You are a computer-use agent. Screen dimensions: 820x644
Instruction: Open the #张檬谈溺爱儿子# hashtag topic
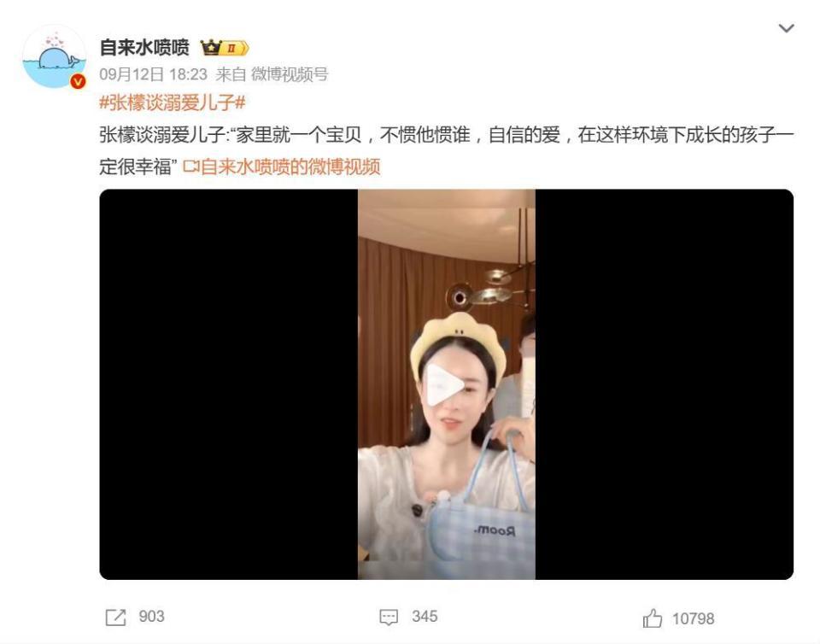[x=172, y=102]
